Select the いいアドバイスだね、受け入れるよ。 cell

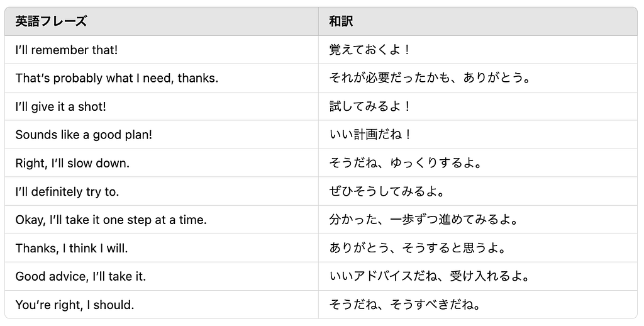[431, 277]
